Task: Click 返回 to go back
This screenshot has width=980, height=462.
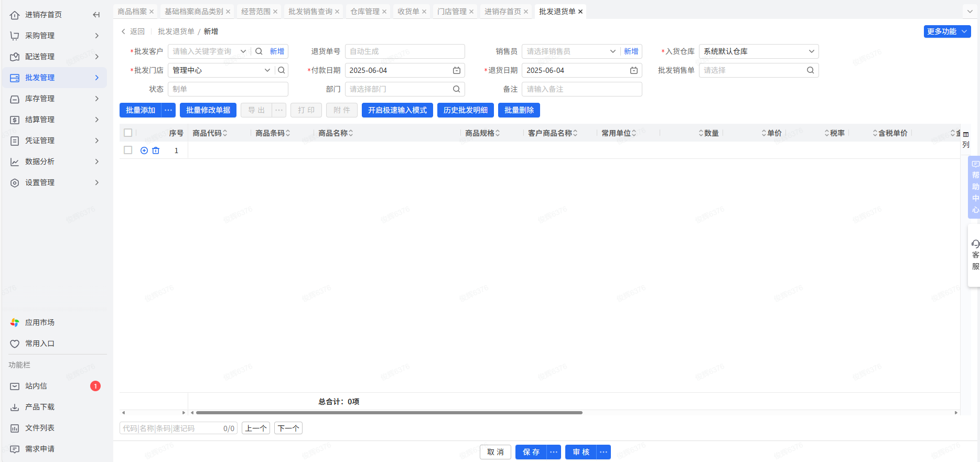Action: [133, 31]
